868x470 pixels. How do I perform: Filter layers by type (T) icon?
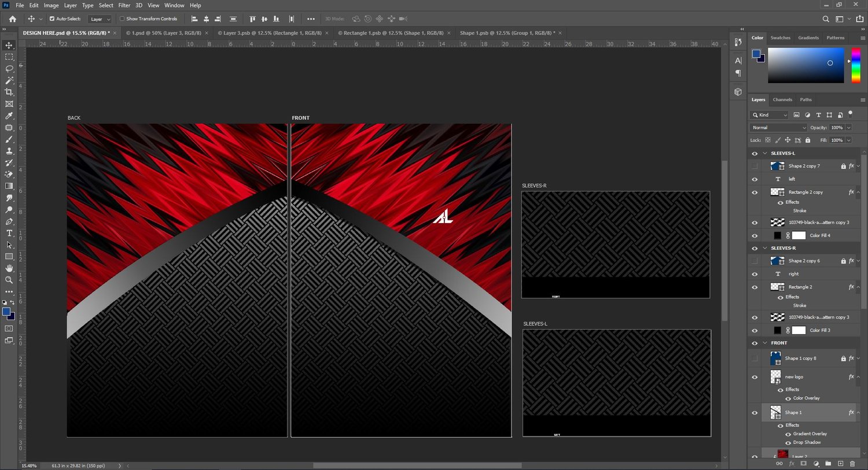coord(818,115)
